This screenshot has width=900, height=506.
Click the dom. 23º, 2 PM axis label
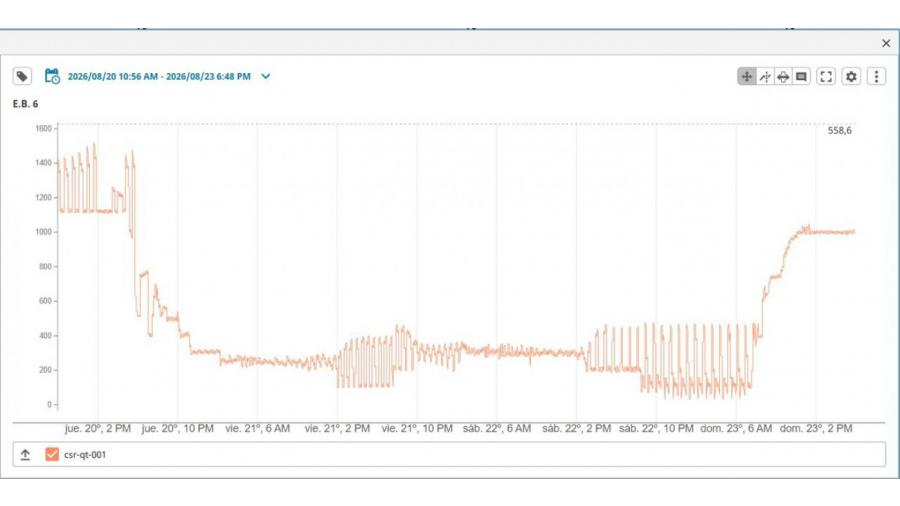click(816, 429)
